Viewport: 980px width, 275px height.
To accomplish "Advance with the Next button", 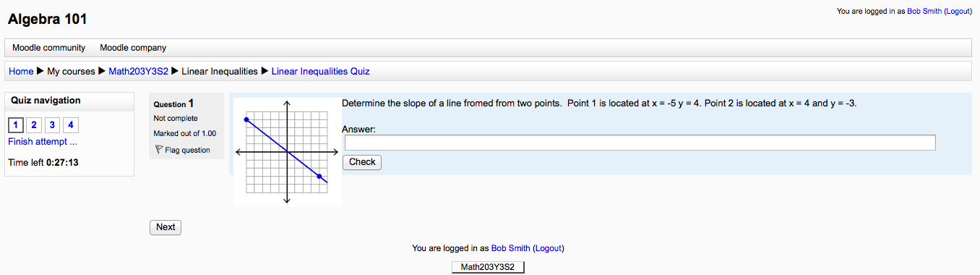I will point(166,227).
